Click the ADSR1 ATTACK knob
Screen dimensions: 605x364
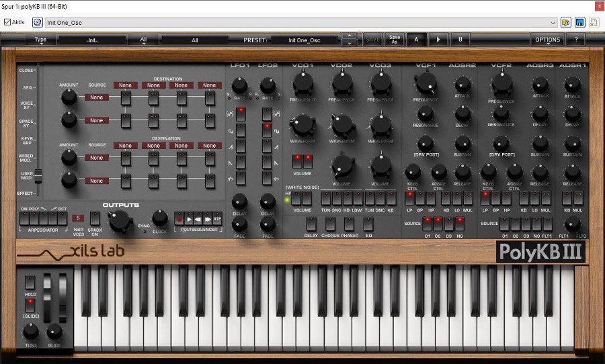tap(573, 85)
